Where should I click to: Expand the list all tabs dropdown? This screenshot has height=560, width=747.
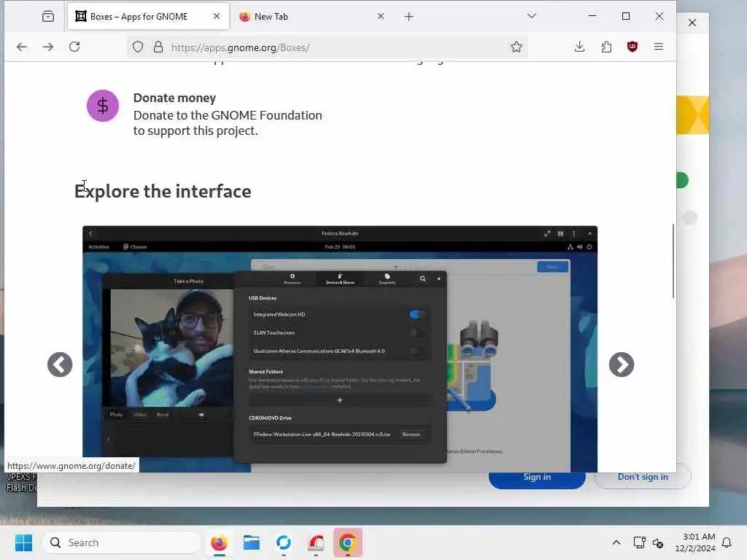pyautogui.click(x=532, y=16)
